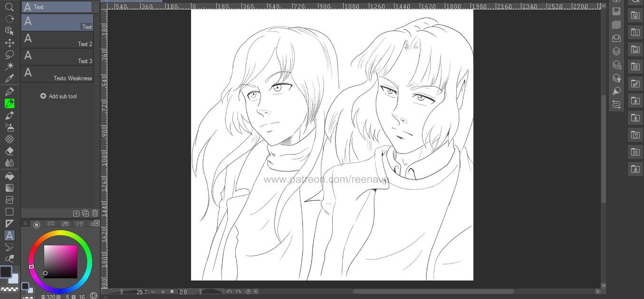
Task: Open the first download material folder
Action: [635, 101]
